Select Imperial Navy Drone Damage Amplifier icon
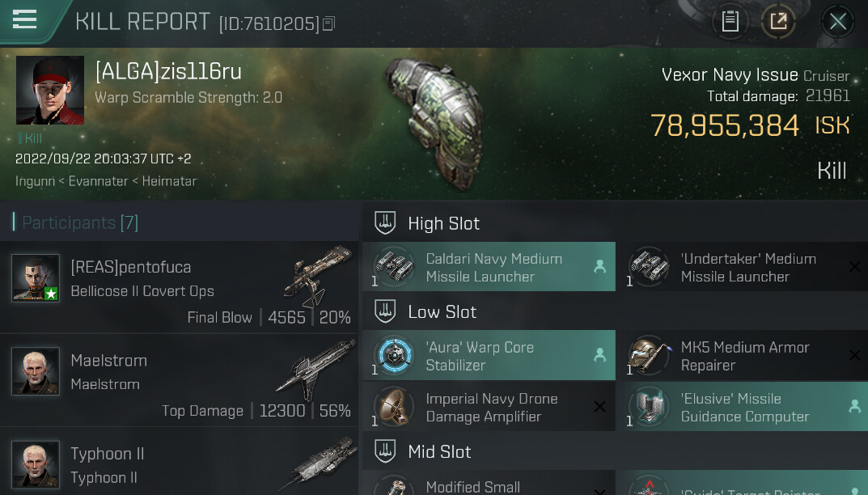868x495 pixels. 394,406
